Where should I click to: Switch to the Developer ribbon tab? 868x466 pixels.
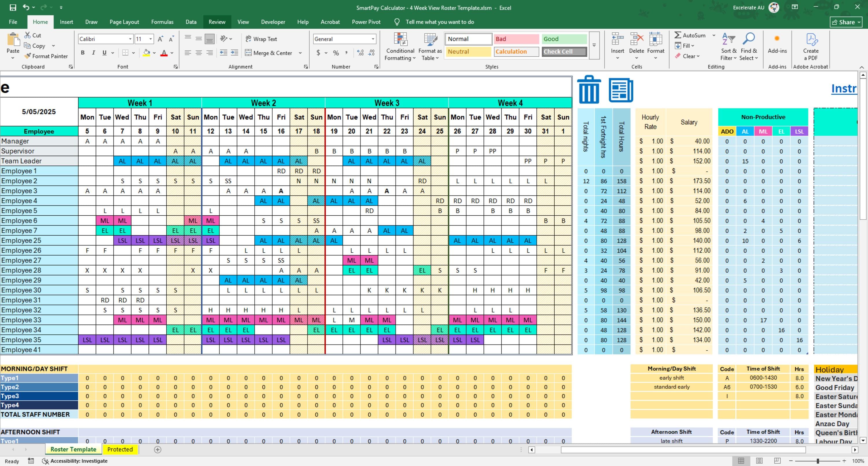(273, 22)
